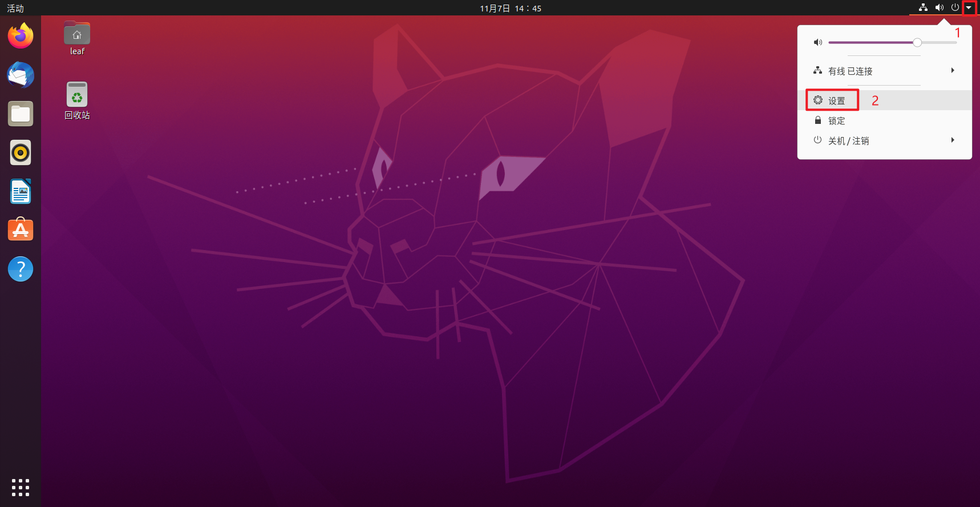Click the gear icon next to 设置

pos(818,100)
